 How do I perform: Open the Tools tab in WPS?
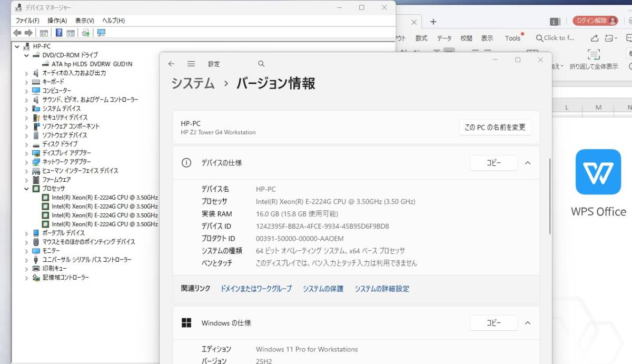(512, 37)
